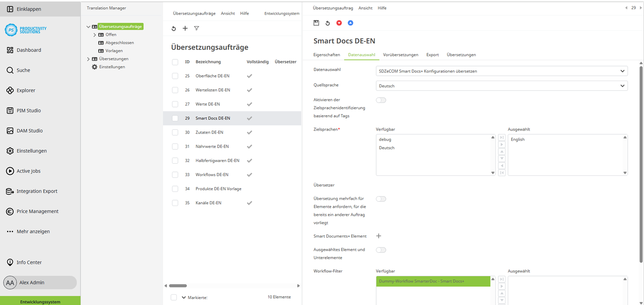The width and height of the screenshot is (644, 305).
Task: Save the Smart Docs DE-EN order
Action: 316,23
